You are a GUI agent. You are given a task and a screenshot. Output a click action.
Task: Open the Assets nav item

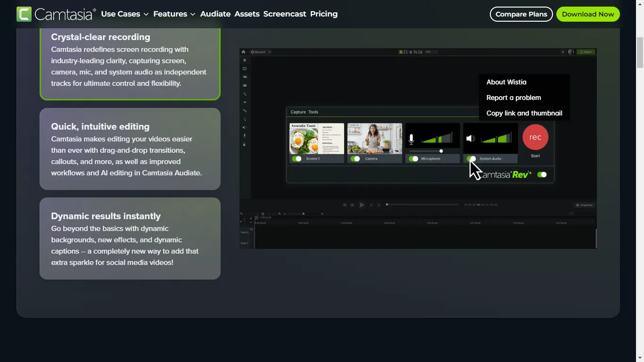(247, 14)
